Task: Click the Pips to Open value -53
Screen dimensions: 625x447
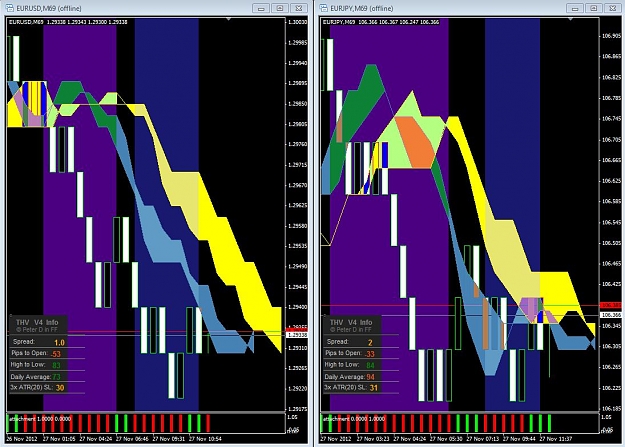Action: pos(56,354)
